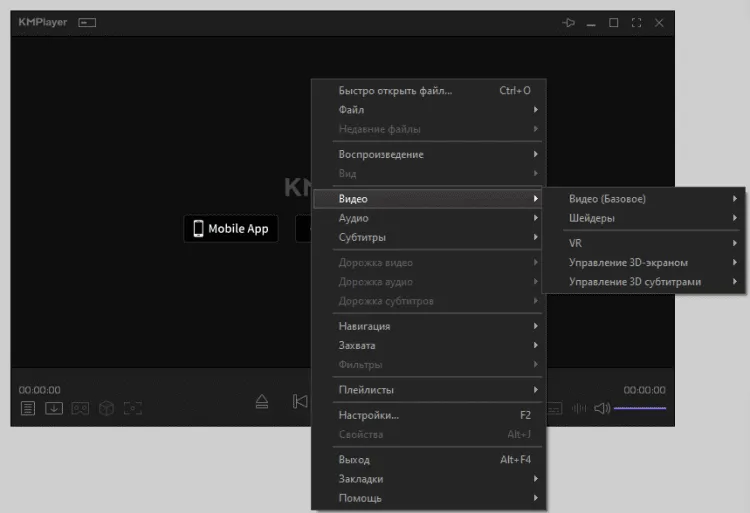This screenshot has height=513, width=750.
Task: Select the highlighted 'Видео' menu entry
Action: coord(429,198)
